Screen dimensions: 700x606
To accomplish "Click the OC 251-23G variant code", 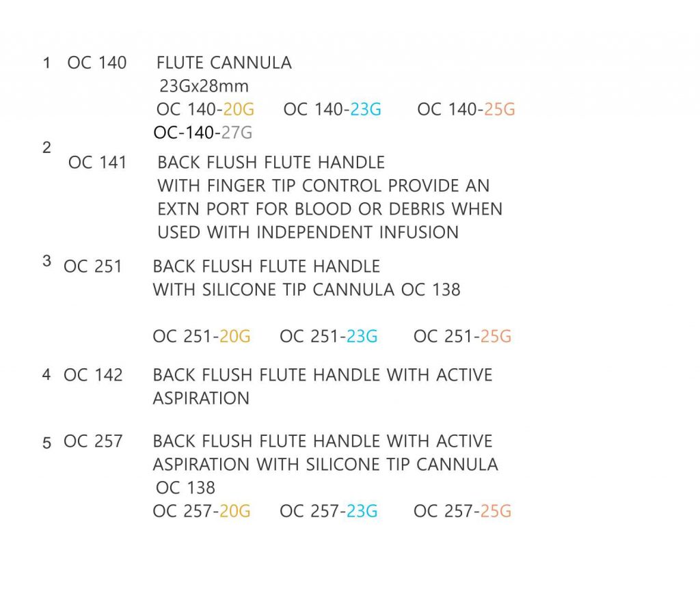I will [x=329, y=336].
